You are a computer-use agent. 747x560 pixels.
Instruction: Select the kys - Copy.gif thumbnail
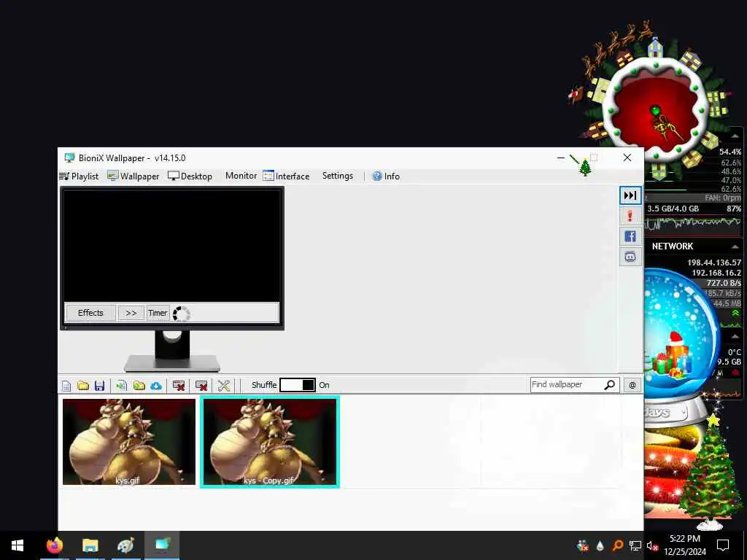270,442
